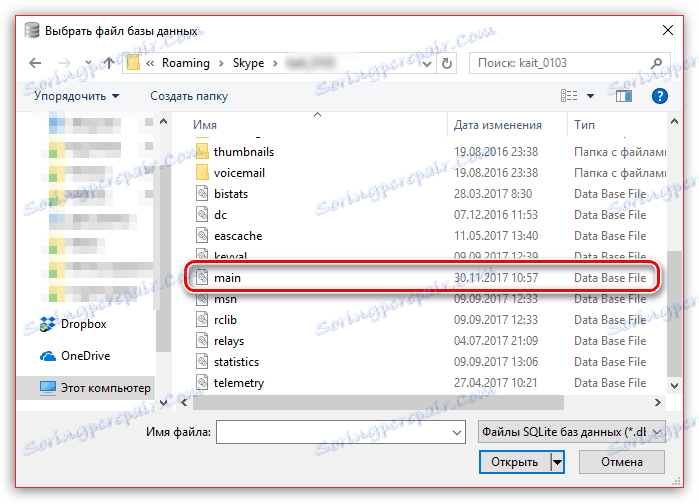Expand the address bar history dropdown
The height and width of the screenshot is (503, 699).
coord(427,63)
